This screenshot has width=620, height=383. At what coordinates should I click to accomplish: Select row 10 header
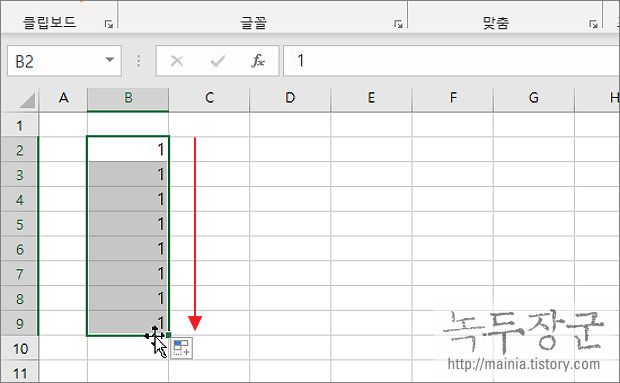point(19,348)
